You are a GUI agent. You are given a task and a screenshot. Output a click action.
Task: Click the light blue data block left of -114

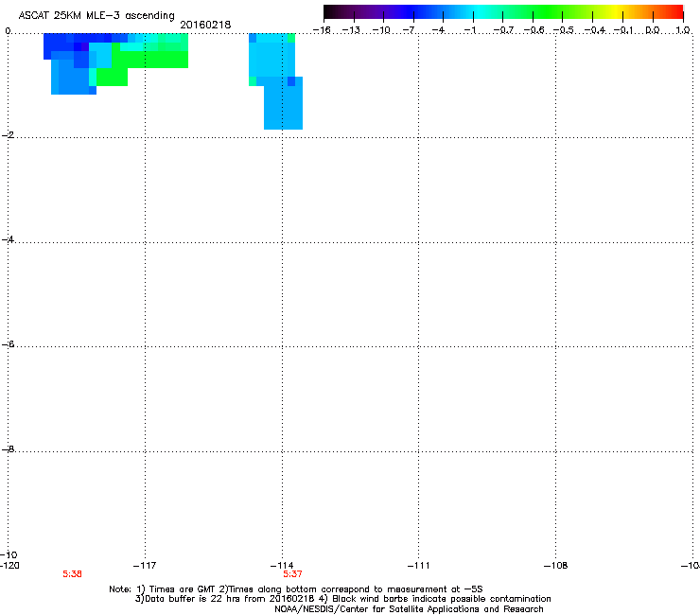[271, 60]
